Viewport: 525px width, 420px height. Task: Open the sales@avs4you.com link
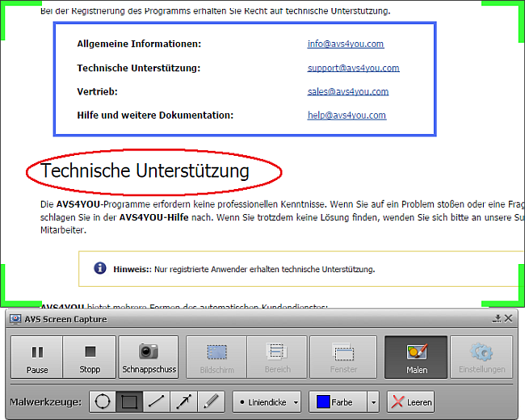point(348,92)
